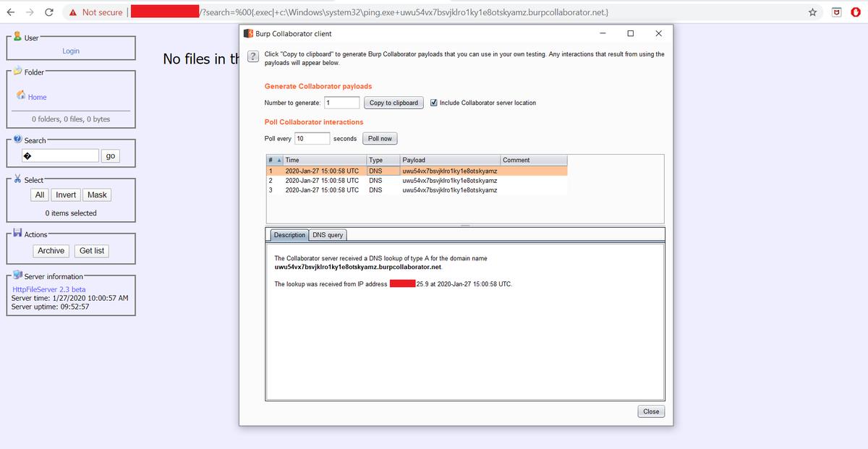868x449 pixels.
Task: Click the Server uptime 09:52:57 text
Action: (x=50, y=307)
